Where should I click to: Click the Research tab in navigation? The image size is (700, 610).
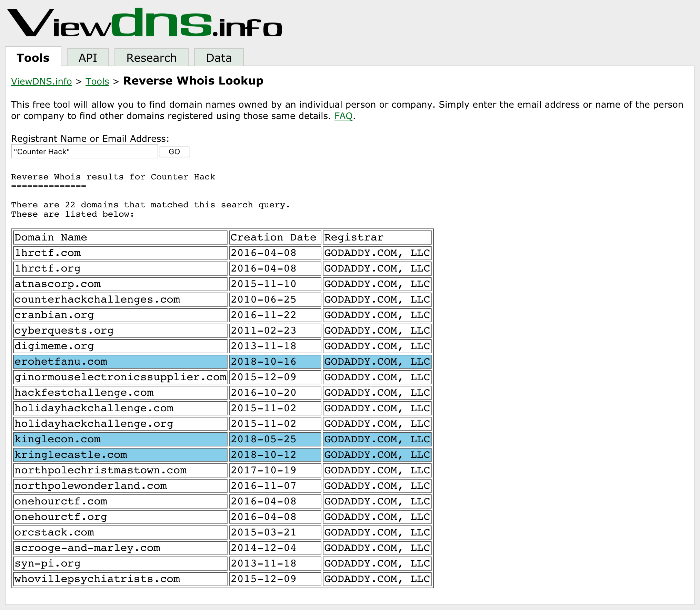[151, 57]
